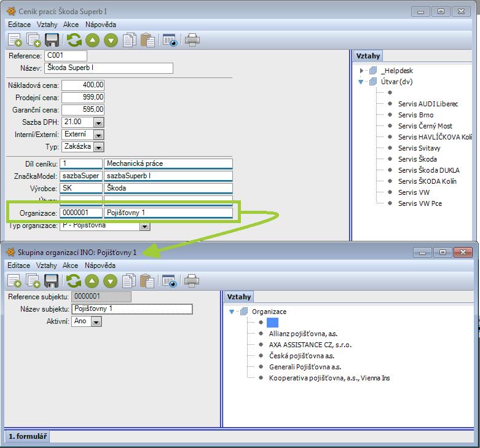Save with floppy icon in Skupina organizací window

tap(51, 281)
